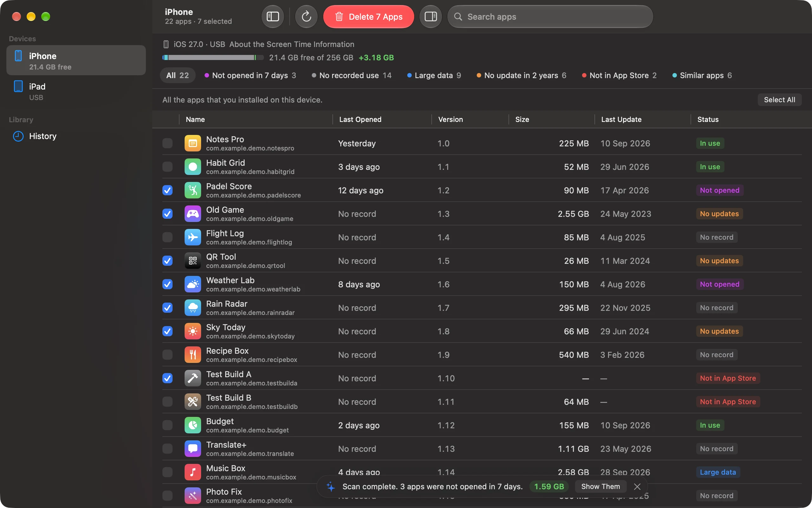This screenshot has height=508, width=812.
Task: Click the Habit Grid app icon
Action: (x=193, y=167)
